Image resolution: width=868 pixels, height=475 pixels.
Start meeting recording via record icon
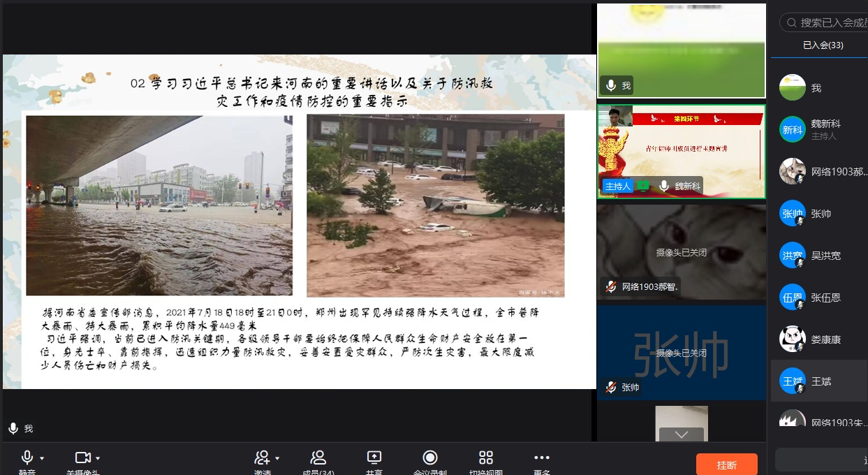[430, 458]
